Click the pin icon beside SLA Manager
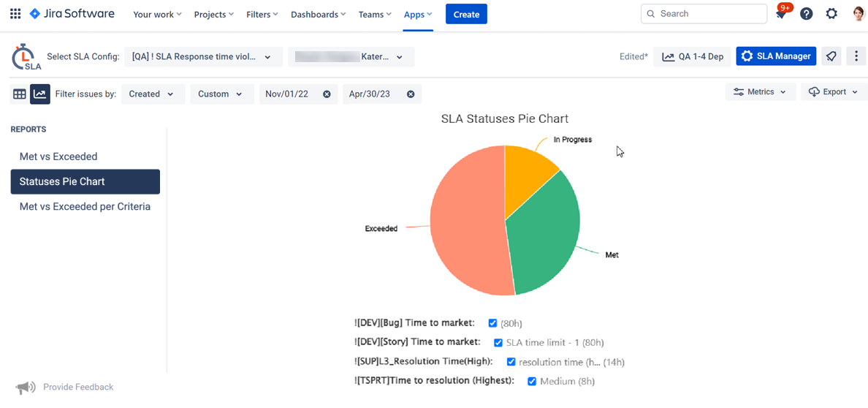The height and width of the screenshot is (408, 868). coord(831,56)
